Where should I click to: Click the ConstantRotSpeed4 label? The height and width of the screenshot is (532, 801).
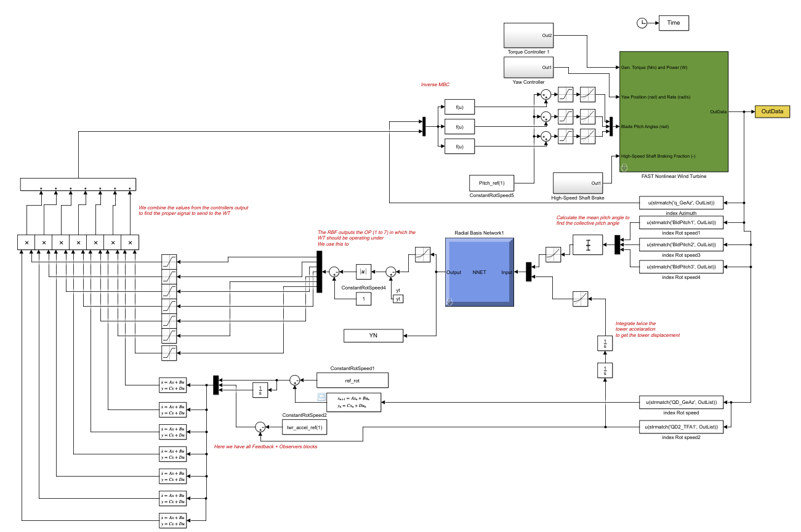363,288
